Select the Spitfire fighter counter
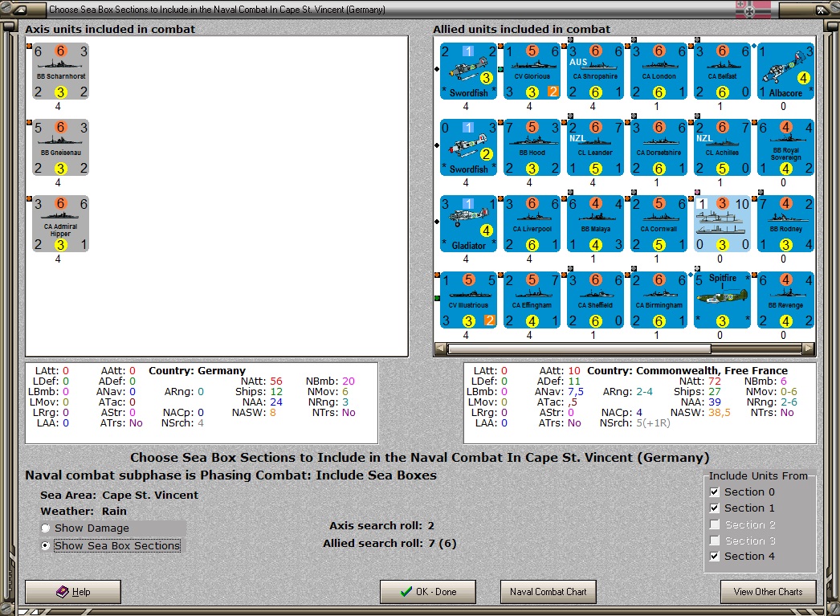 pyautogui.click(x=722, y=300)
